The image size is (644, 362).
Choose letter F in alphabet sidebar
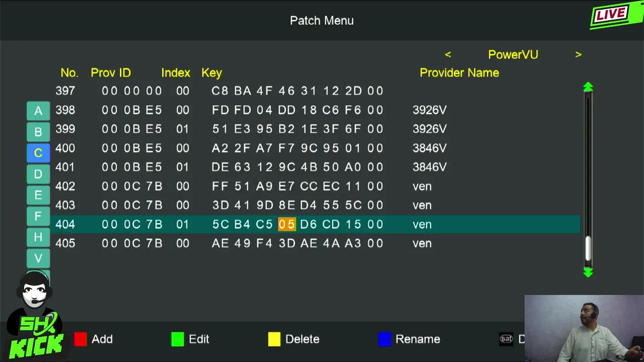coord(38,216)
